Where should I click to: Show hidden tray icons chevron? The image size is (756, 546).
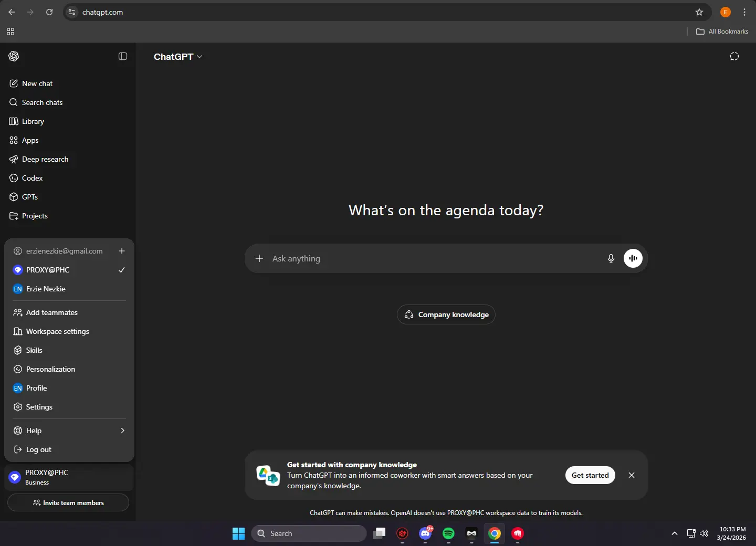pyautogui.click(x=675, y=533)
